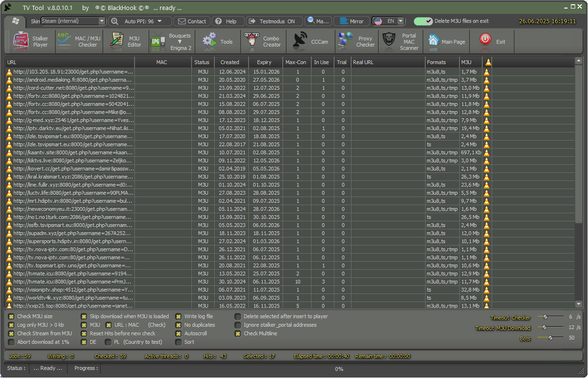Image resolution: width=588 pixels, height=378 pixels.
Task: Select the worldtv4k.xyz URL row
Action: (70, 298)
